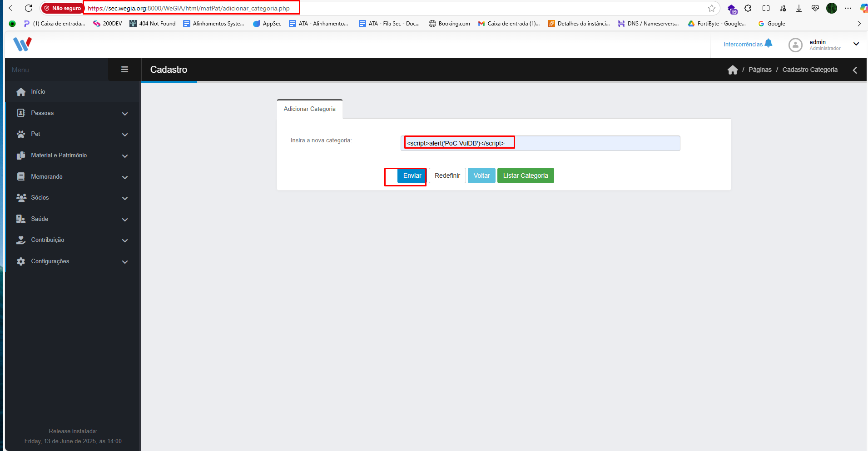Click the browser reload icon
This screenshot has width=868, height=451.
pyautogui.click(x=29, y=8)
